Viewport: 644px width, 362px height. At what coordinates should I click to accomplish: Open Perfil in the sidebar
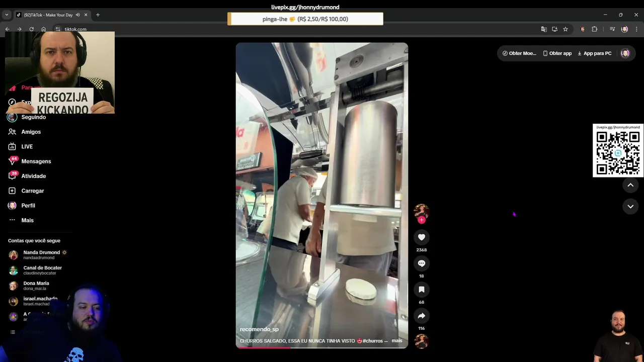(28, 206)
